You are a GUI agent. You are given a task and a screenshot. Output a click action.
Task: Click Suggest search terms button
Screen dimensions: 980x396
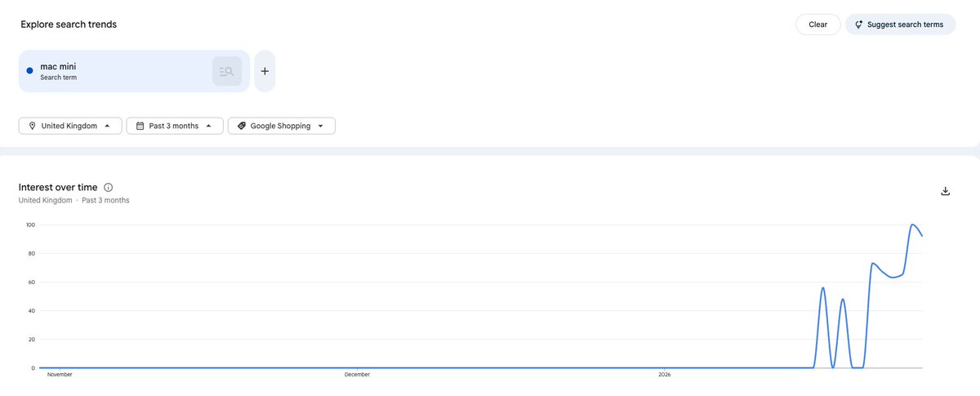900,24
